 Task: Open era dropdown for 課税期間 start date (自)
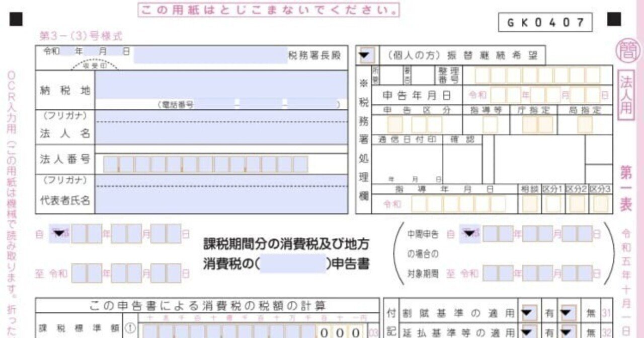[59, 233]
